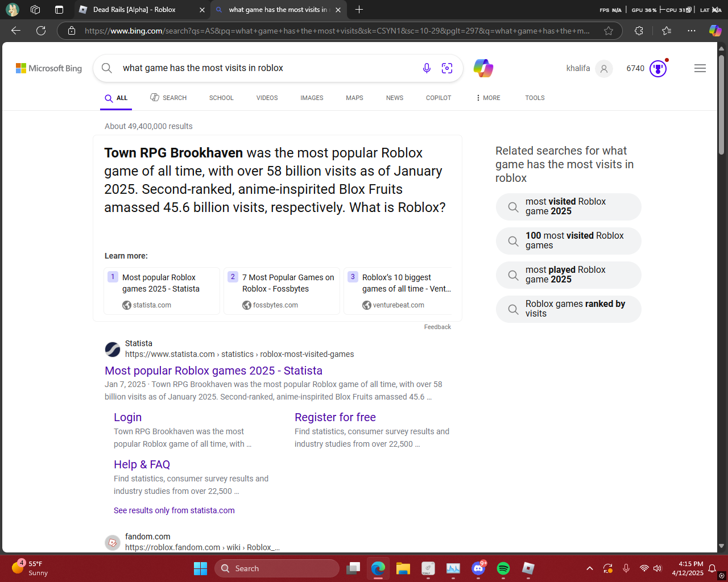Viewport: 728px width, 582px height.
Task: Open the Wi-Fi network icon in the tray
Action: pos(644,568)
